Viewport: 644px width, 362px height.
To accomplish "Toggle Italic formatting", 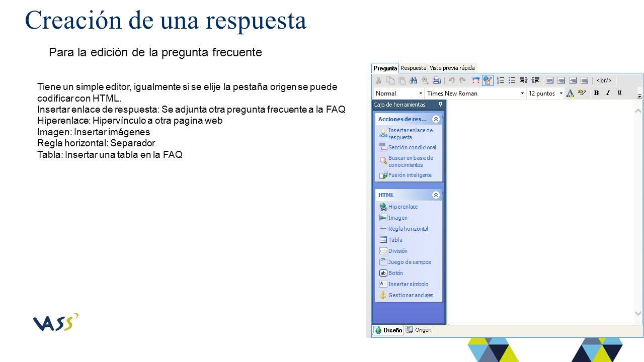I will [608, 93].
